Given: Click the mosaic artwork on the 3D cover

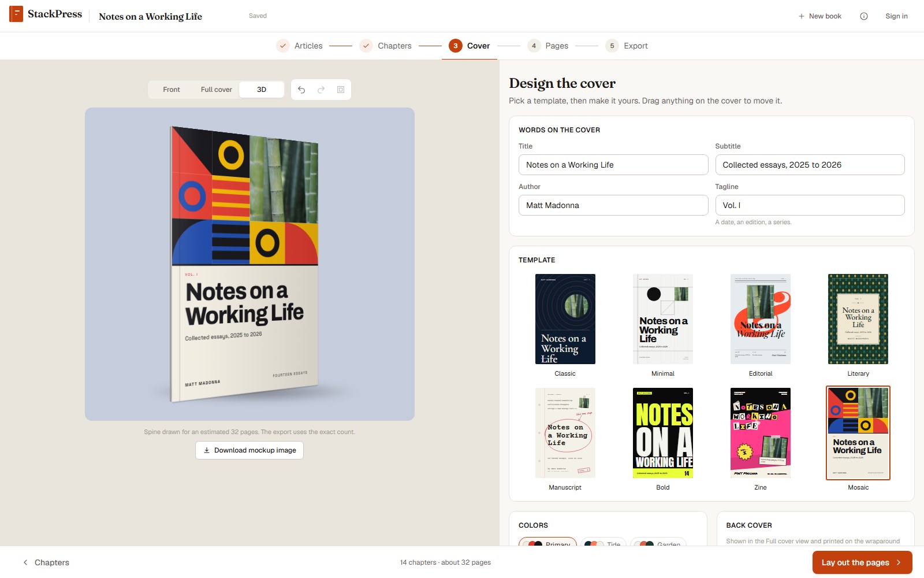Looking at the screenshot, I should (244, 195).
